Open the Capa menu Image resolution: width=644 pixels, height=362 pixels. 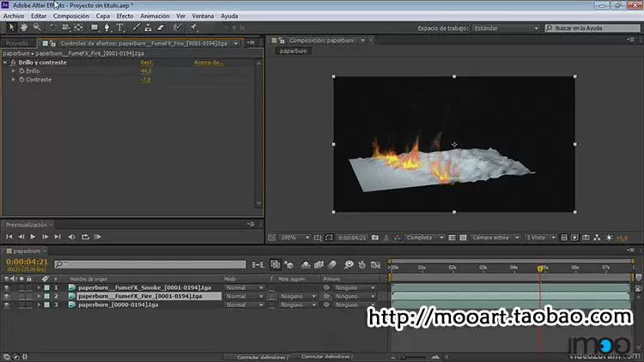[x=103, y=16]
